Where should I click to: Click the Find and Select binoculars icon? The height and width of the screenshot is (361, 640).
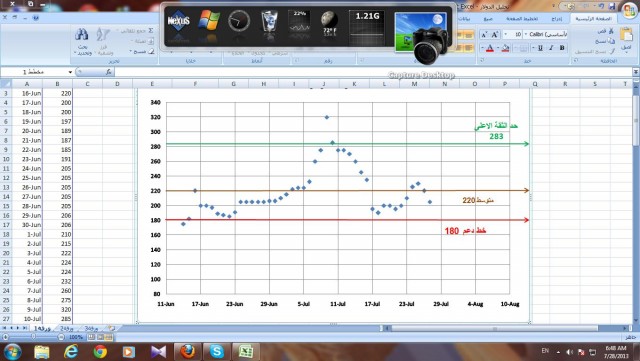point(82,35)
